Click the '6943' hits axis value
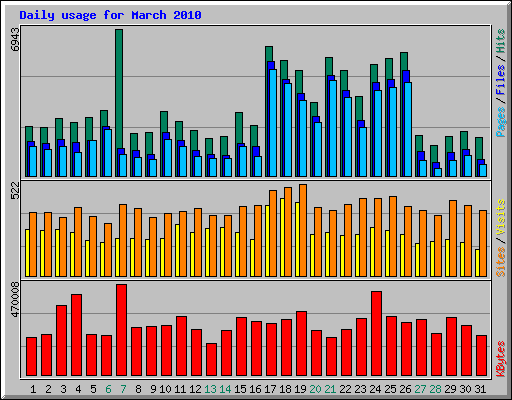This screenshot has height=400, width=512. (15, 39)
